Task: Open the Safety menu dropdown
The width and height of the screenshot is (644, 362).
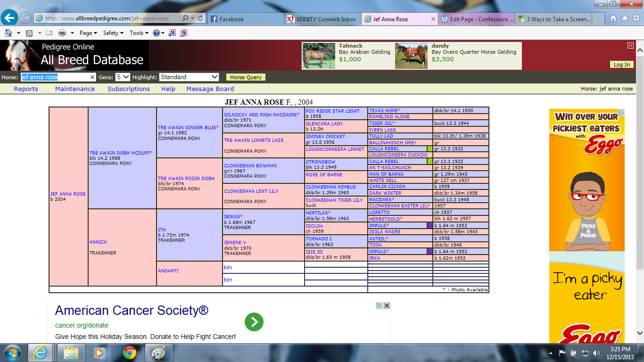Action: (113, 33)
